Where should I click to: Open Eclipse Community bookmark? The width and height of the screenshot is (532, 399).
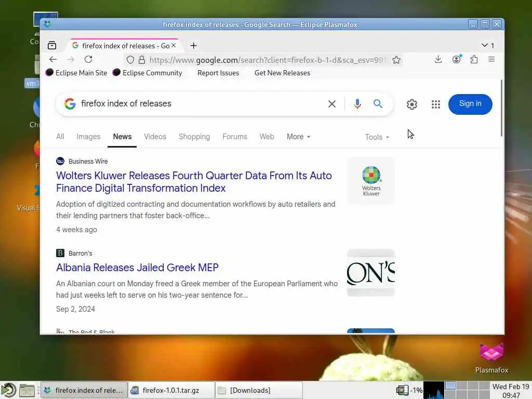pyautogui.click(x=148, y=73)
